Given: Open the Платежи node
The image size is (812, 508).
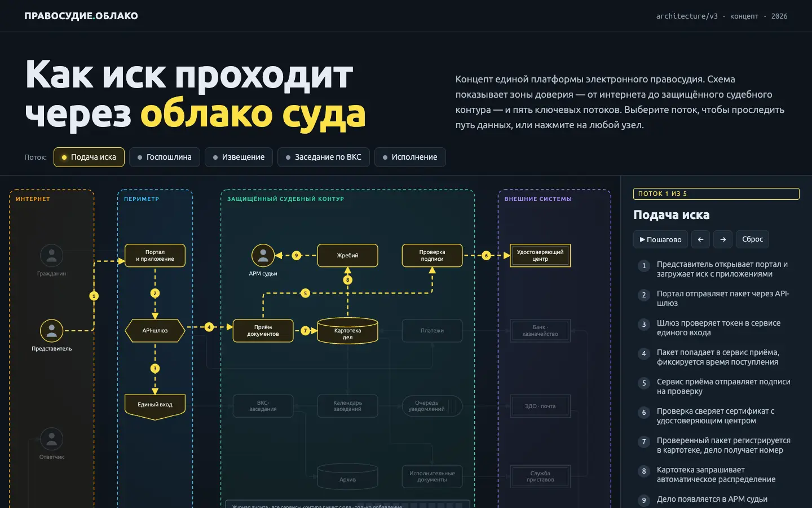Looking at the screenshot, I should click(432, 331).
